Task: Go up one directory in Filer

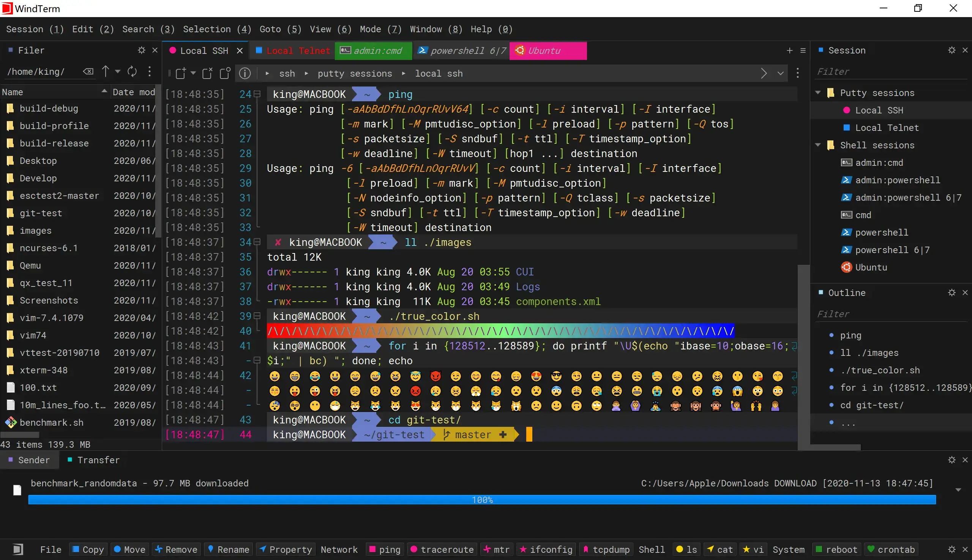Action: pos(106,71)
